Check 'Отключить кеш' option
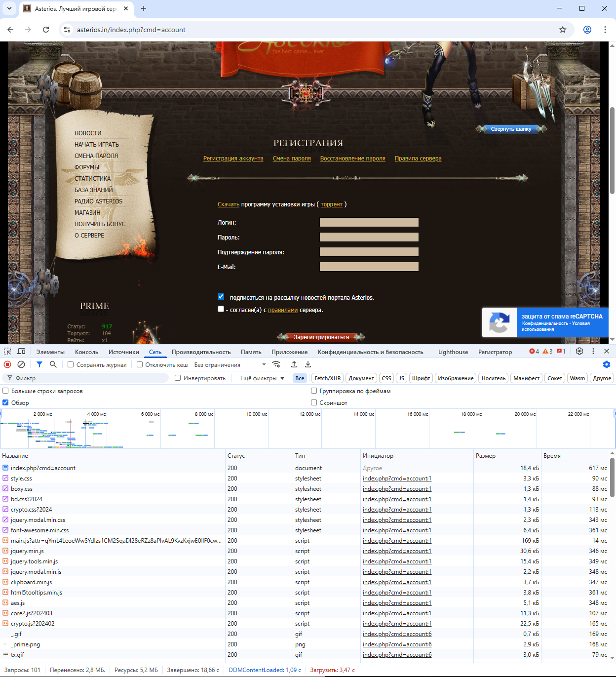 [x=140, y=365]
